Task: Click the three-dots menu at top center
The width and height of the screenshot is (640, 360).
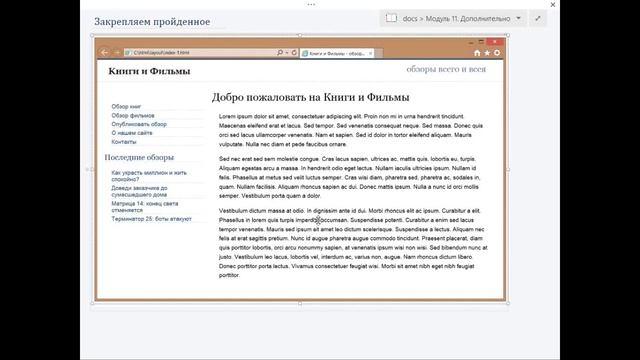Action: 311,4
